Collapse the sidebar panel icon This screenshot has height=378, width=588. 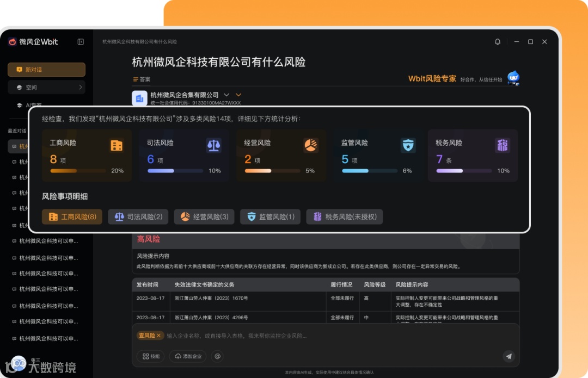81,41
